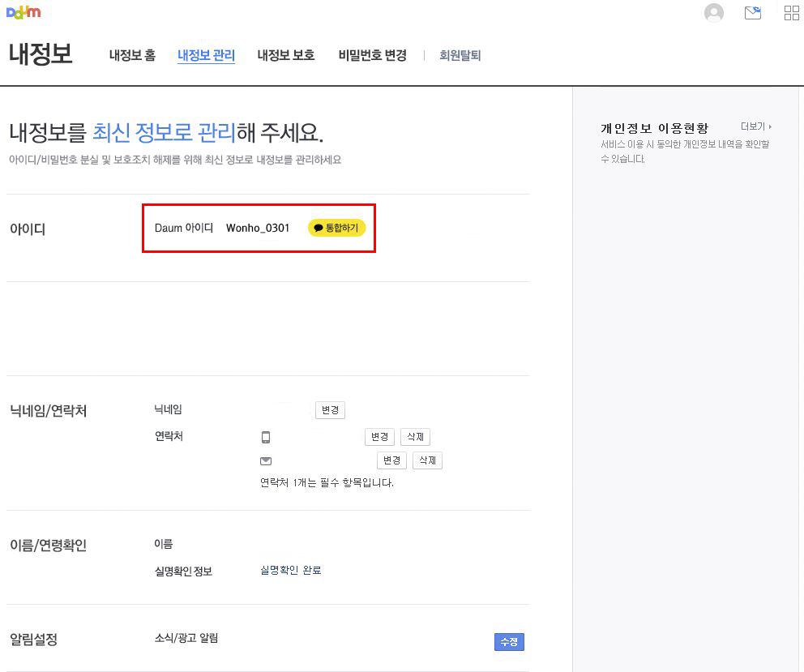Viewport: 804px width, 672px height.
Task: Open the user profile avatar icon
Action: [x=714, y=13]
